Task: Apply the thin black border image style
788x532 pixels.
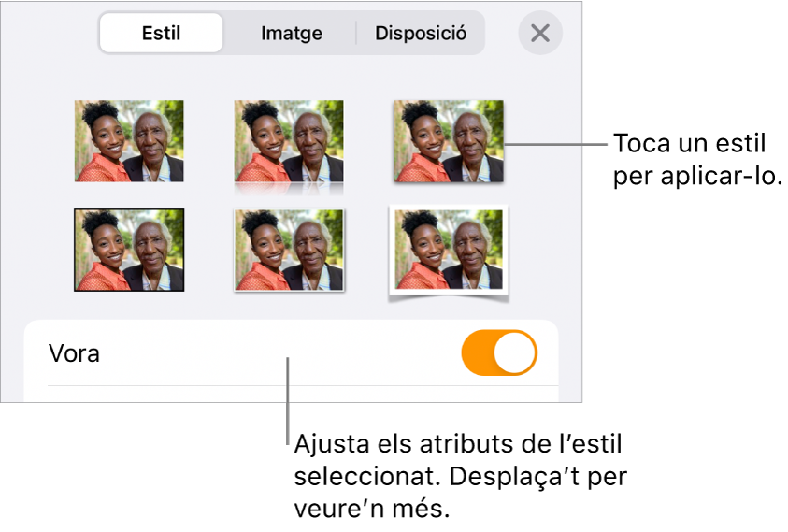Action: (129, 250)
